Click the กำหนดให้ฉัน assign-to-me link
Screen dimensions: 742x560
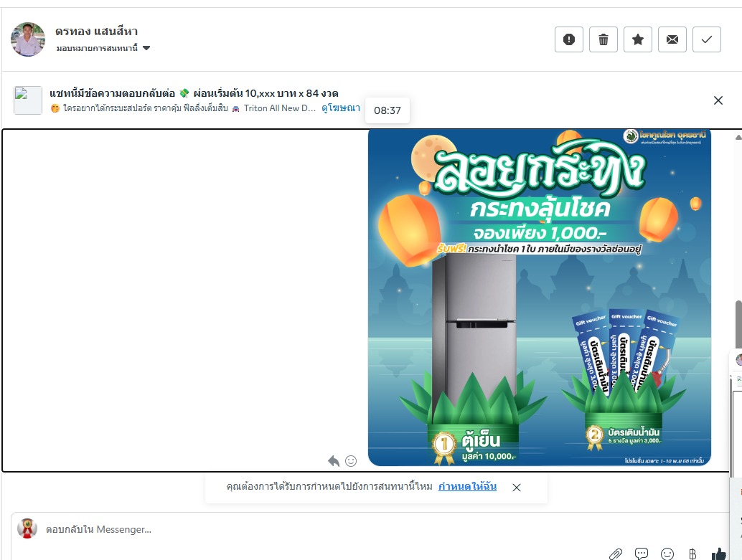[x=468, y=486]
